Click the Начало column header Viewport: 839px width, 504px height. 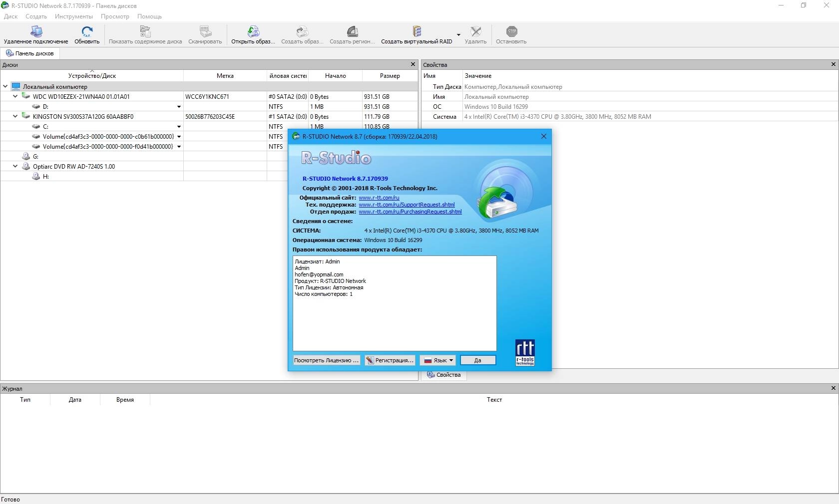pos(336,76)
